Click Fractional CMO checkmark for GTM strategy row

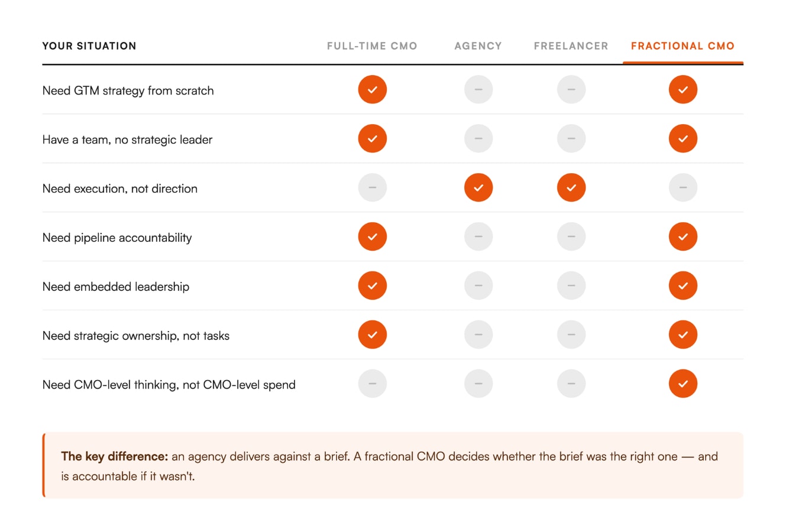pos(683,90)
